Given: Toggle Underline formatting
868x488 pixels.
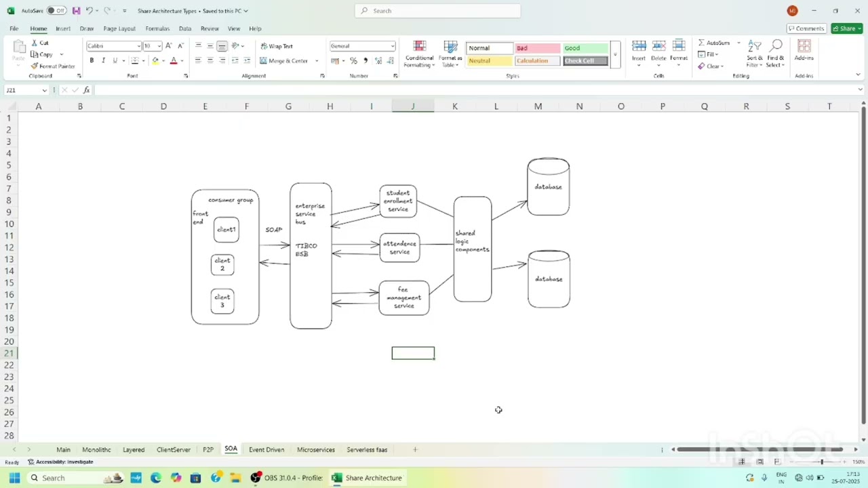Looking at the screenshot, I should [x=115, y=60].
